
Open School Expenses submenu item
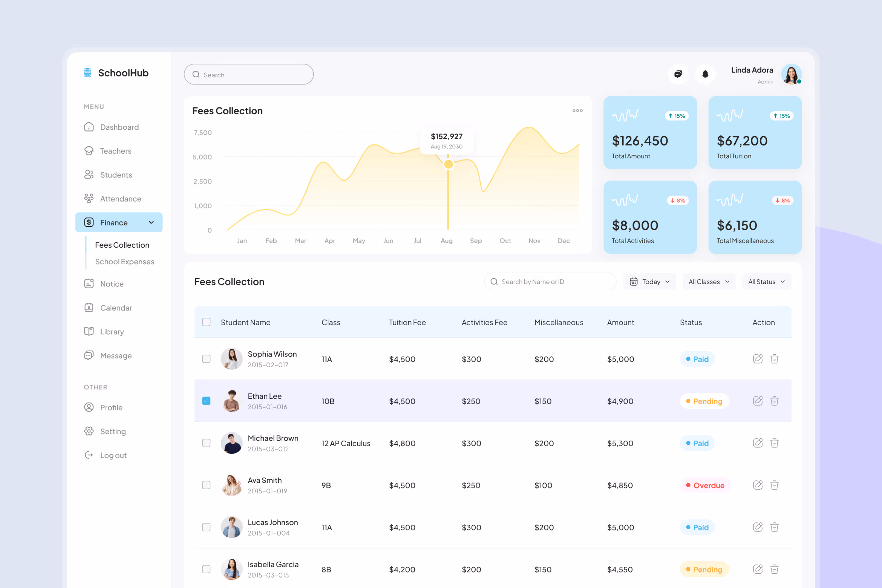point(124,262)
